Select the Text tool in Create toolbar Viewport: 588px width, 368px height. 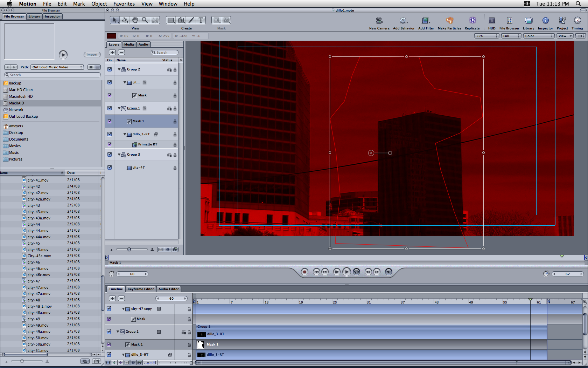click(201, 20)
